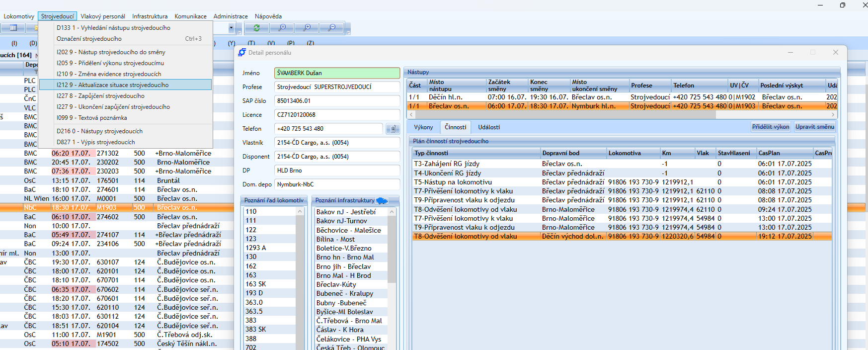868x350 pixels.
Task: Select Brno jih - Břeclav infrastructure item
Action: pyautogui.click(x=343, y=266)
